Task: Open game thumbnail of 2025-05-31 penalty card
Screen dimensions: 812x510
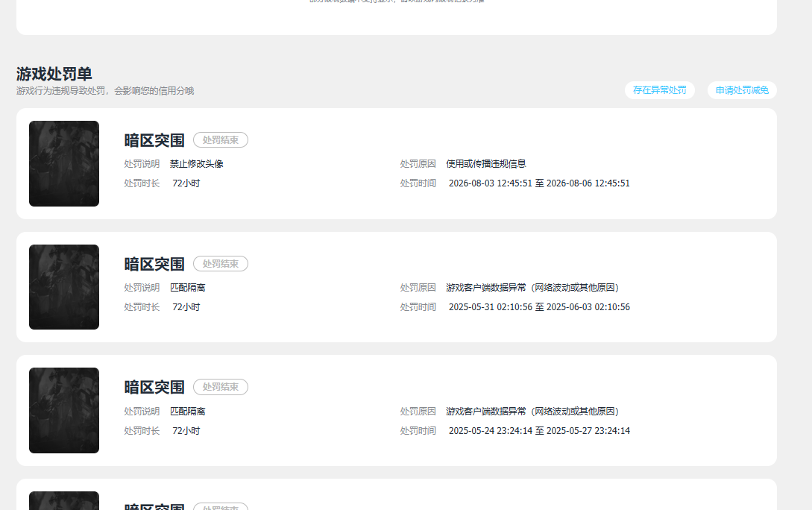Action: point(63,287)
